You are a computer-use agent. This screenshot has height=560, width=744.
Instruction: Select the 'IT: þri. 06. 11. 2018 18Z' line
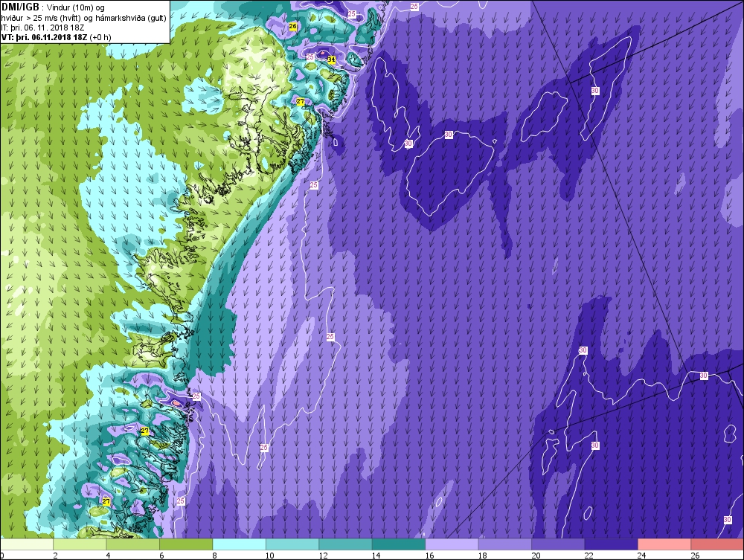pyautogui.click(x=42, y=28)
